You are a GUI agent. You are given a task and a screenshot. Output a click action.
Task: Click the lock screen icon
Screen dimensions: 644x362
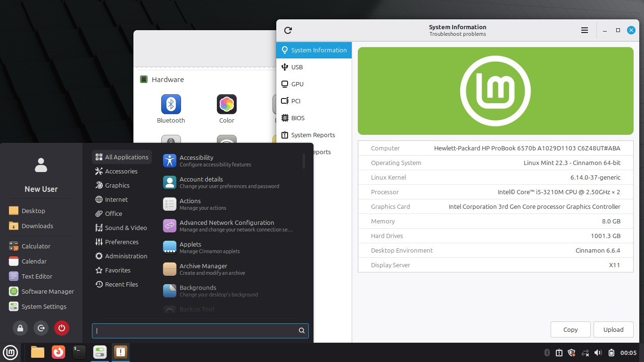[20, 328]
